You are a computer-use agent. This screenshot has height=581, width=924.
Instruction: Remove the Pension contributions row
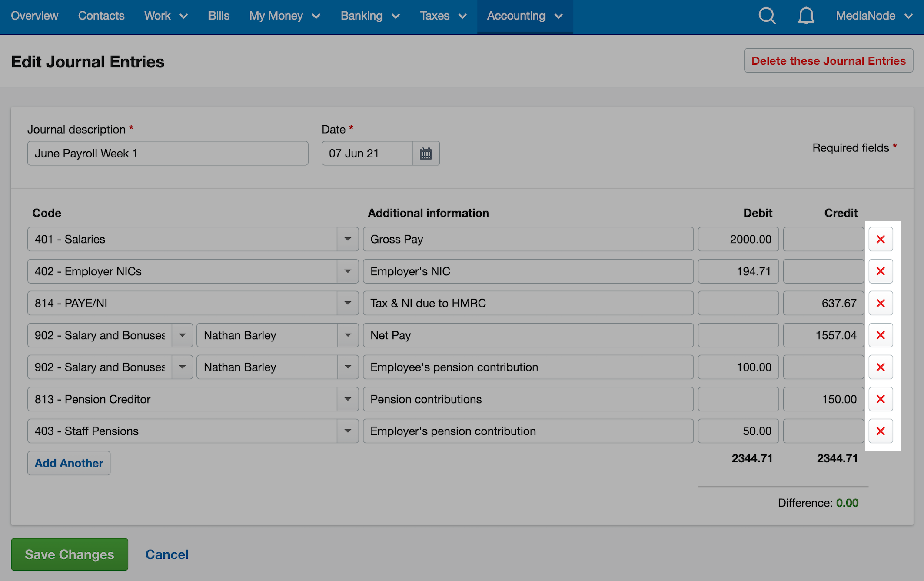(x=881, y=399)
